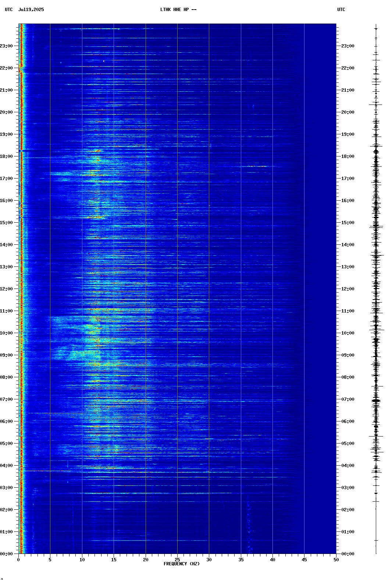Click 00:00 on the right time axis
The height and width of the screenshot is (583, 392).
coord(348,554)
